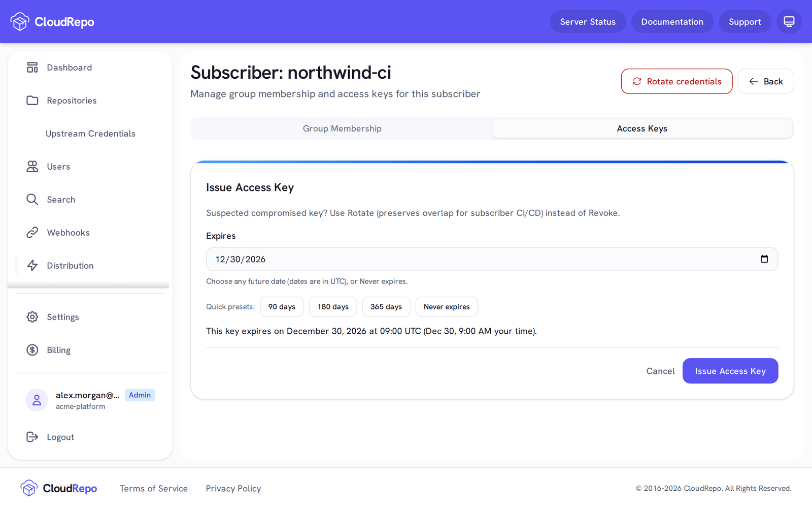The height and width of the screenshot is (508, 812).
Task: Choose the 365 days preset
Action: tap(386, 307)
